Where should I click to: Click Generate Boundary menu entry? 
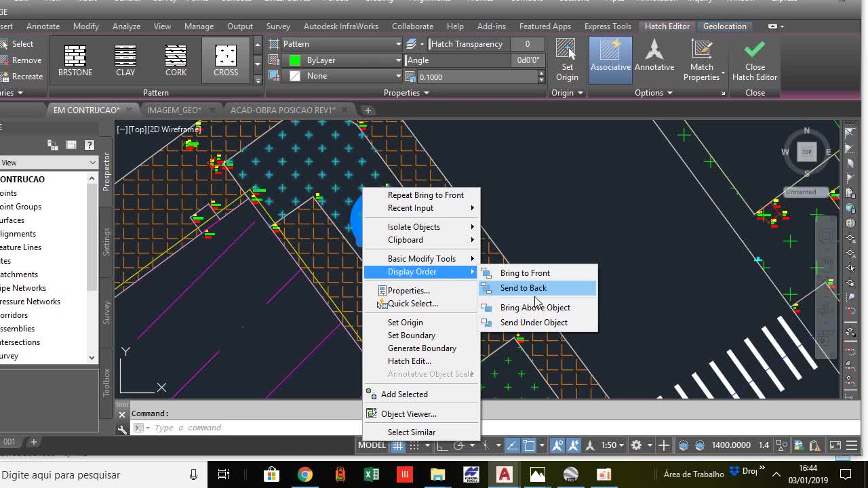click(x=421, y=348)
